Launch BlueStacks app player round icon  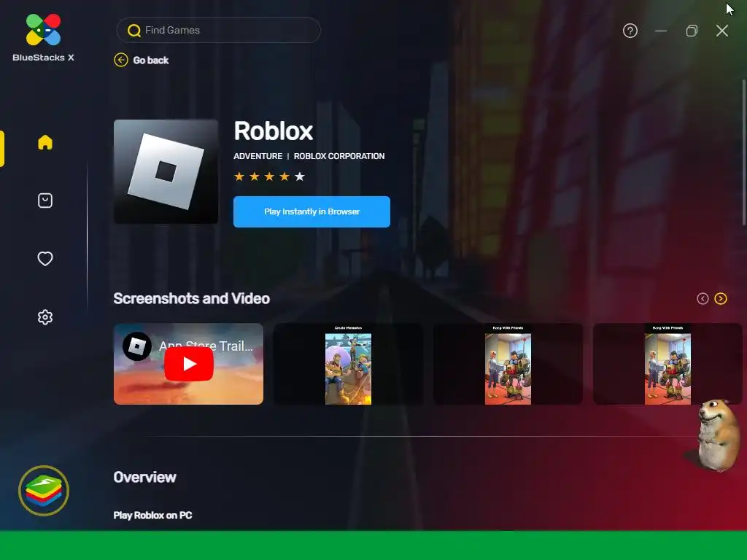(x=44, y=491)
